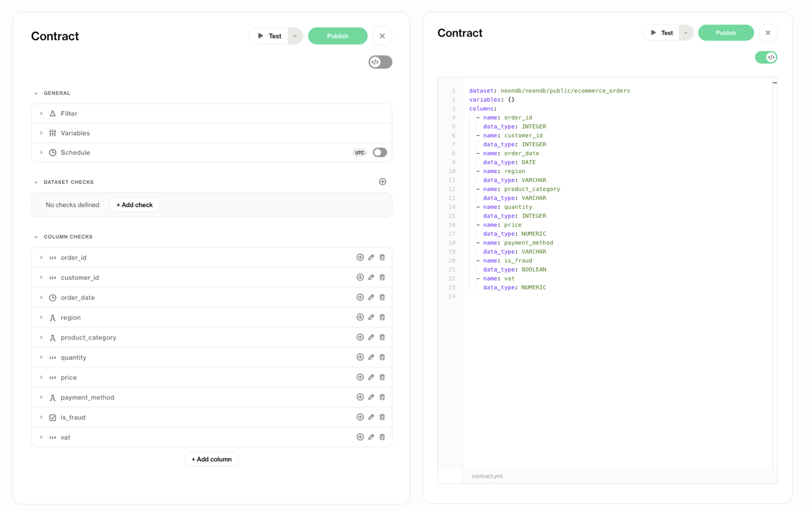Delete the order_id column
The image size is (812, 511).
[x=382, y=257]
